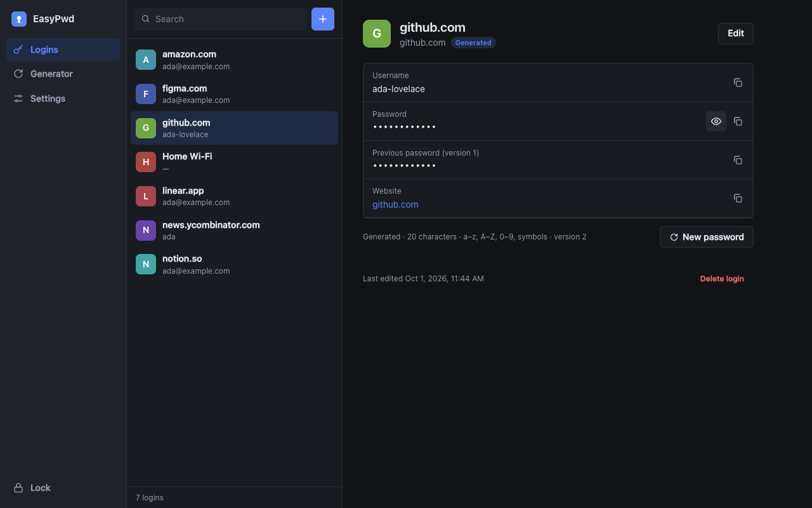812x508 pixels.
Task: Click news.ycombinator.com's letter N avatar icon
Action: pyautogui.click(x=146, y=231)
